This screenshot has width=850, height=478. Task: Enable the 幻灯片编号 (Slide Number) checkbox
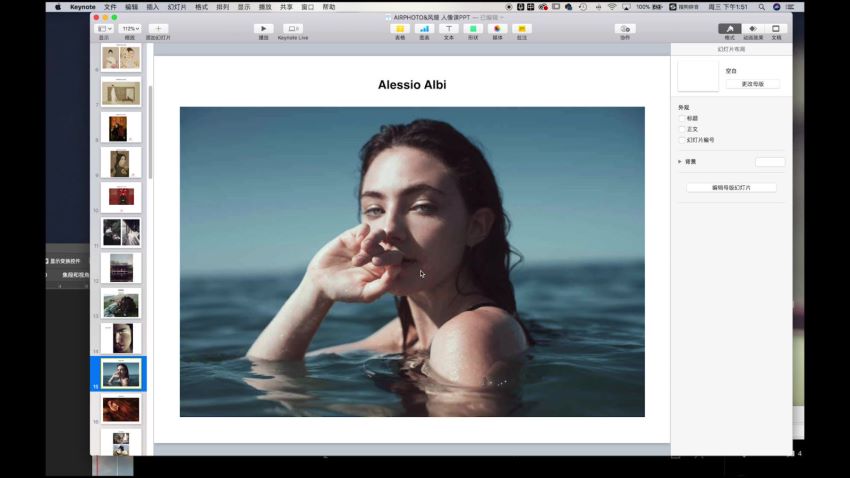coord(682,140)
